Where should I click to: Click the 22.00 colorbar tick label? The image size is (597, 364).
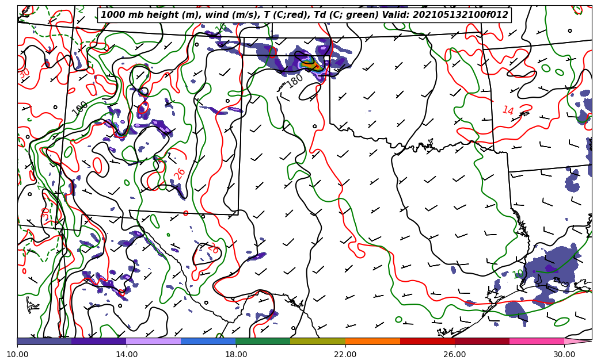pos(345,354)
